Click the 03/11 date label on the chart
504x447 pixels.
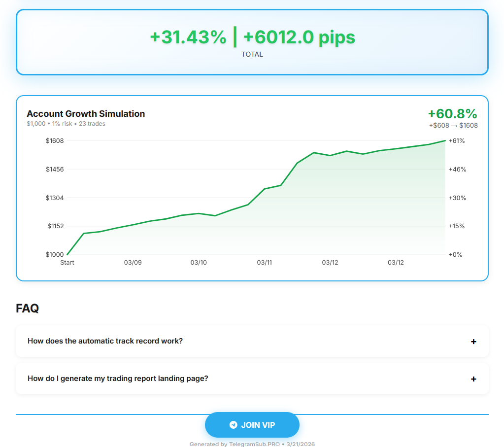click(x=264, y=263)
